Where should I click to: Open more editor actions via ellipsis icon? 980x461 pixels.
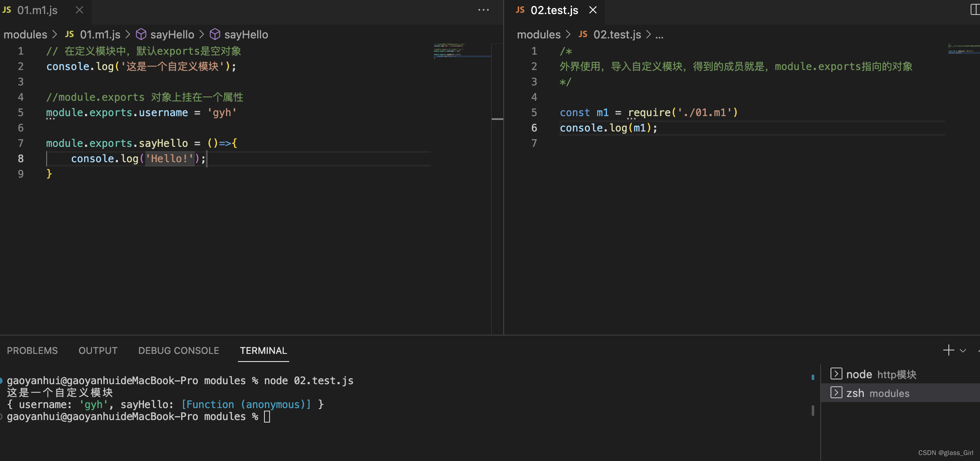483,9
